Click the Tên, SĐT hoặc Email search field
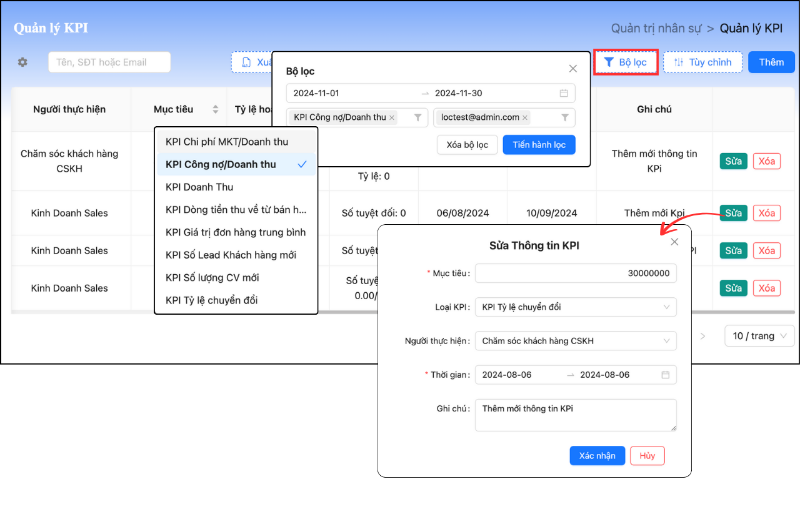The height and width of the screenshot is (532, 800). tap(109, 62)
